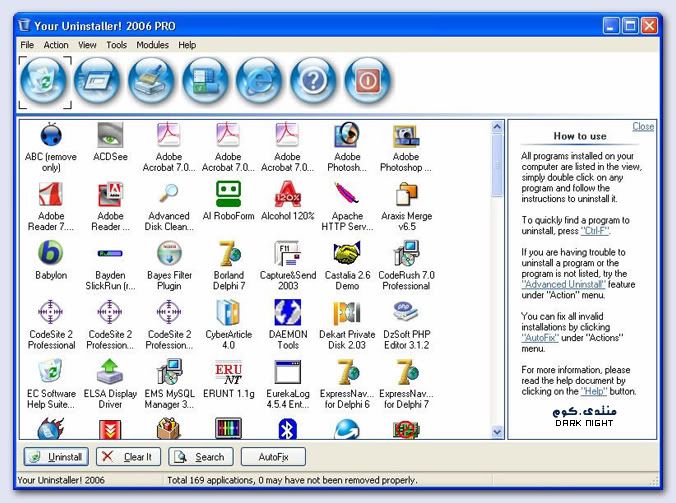Maximize the Your Uninstaller window
Image resolution: width=676 pixels, height=503 pixels.
[x=630, y=26]
